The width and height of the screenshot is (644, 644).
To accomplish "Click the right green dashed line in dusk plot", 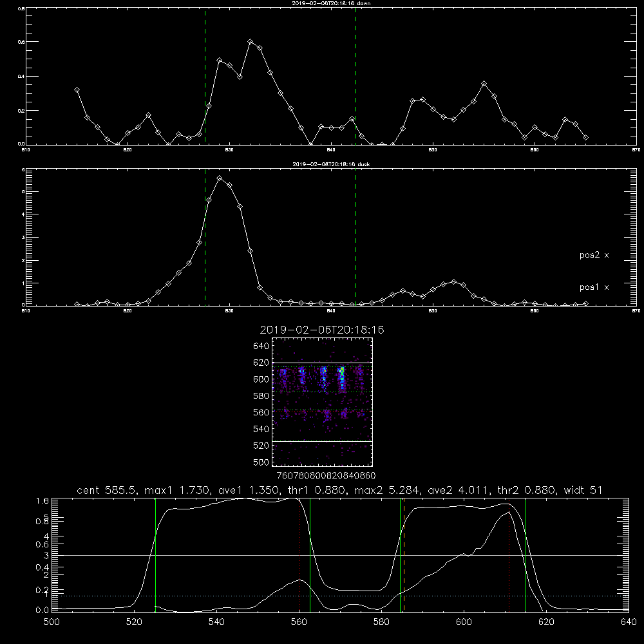I will click(x=355, y=237).
